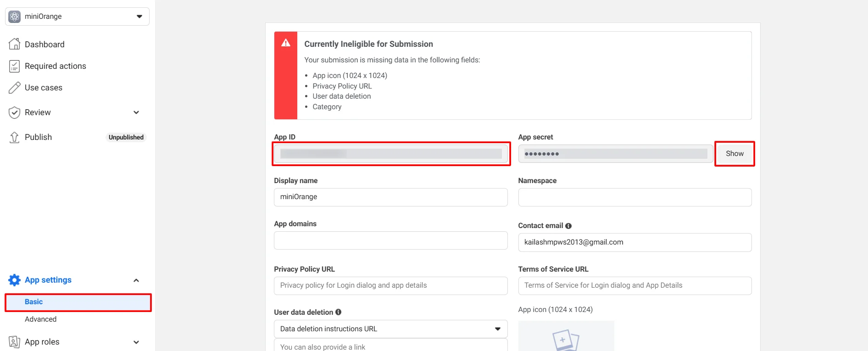Open the Data deletion instructions URL dropdown
The width and height of the screenshot is (868, 351).
tap(391, 329)
